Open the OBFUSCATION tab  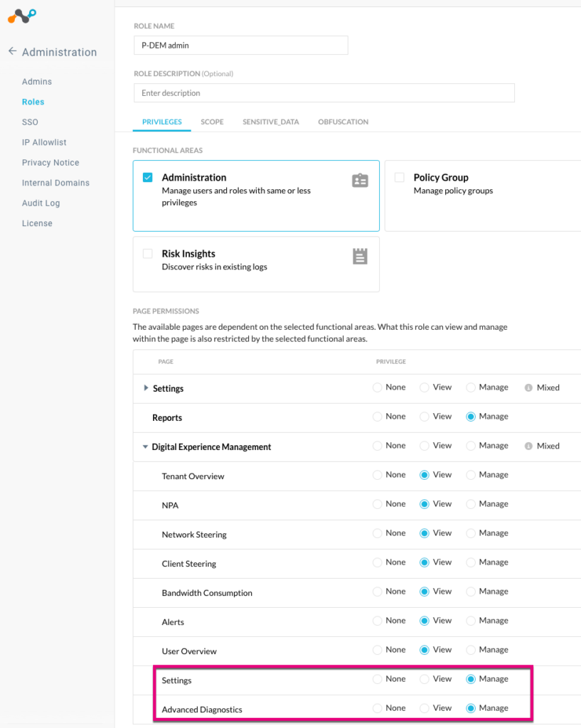click(x=343, y=122)
